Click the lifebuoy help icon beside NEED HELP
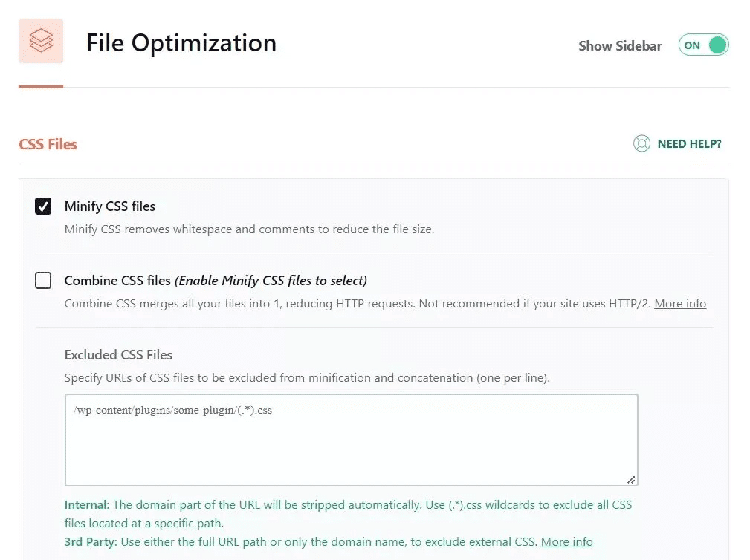This screenshot has height=560, width=750. point(641,143)
